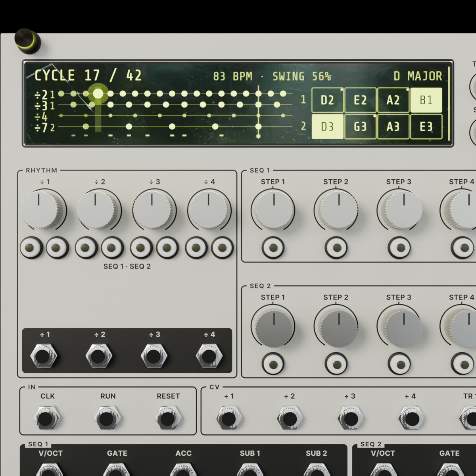Click the CV ÷1 jack
Screen dimensions: 476x476
(228, 418)
